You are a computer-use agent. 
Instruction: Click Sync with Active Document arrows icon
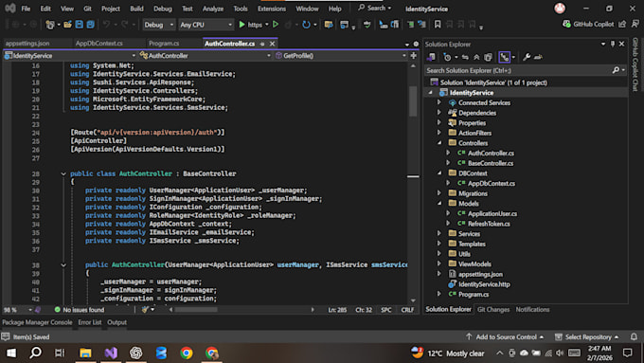click(x=465, y=57)
